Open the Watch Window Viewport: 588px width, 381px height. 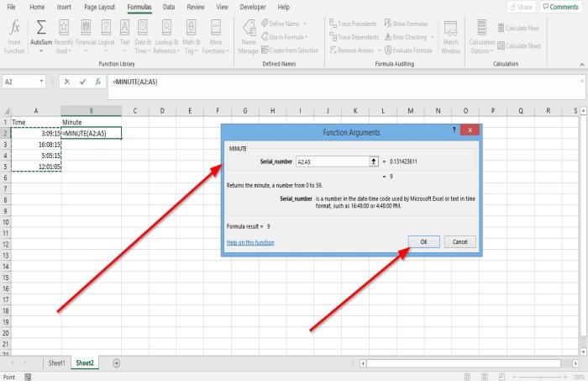point(450,37)
